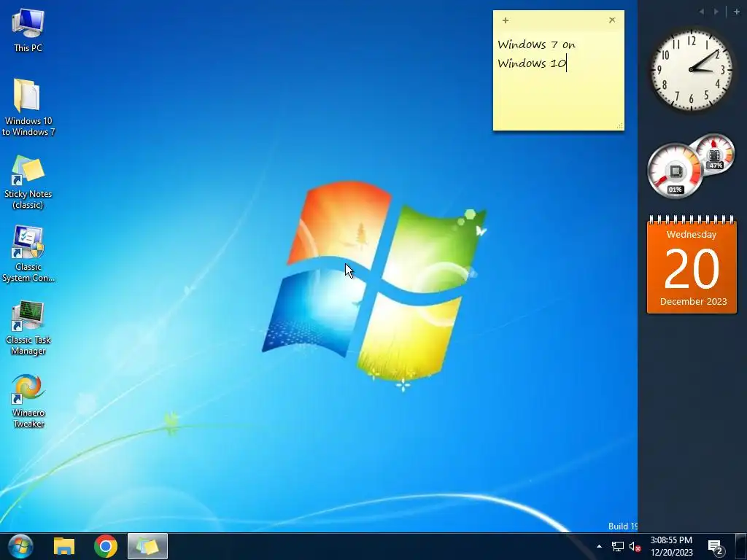Image resolution: width=747 pixels, height=560 pixels.
Task: Delete the sticky note with the X
Action: pos(612,20)
